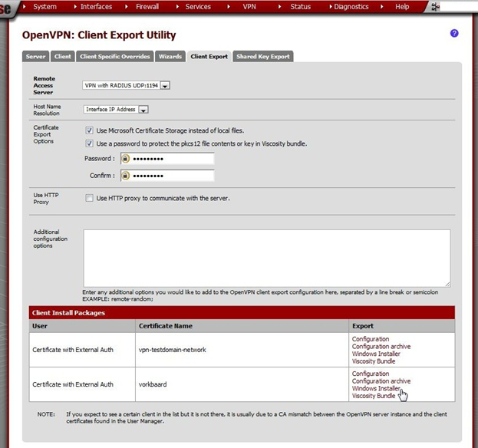The image size is (478, 448).
Task: Click the lock icon in Password field
Action: coord(125,159)
